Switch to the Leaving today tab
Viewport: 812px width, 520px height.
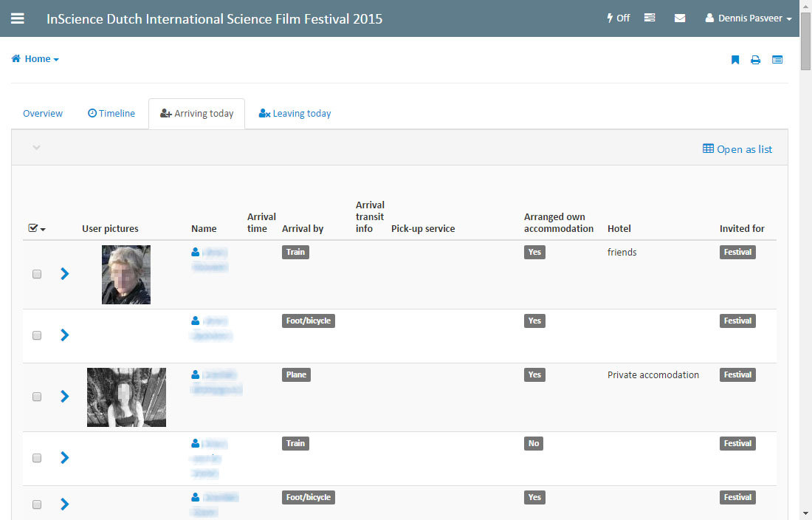pos(295,114)
